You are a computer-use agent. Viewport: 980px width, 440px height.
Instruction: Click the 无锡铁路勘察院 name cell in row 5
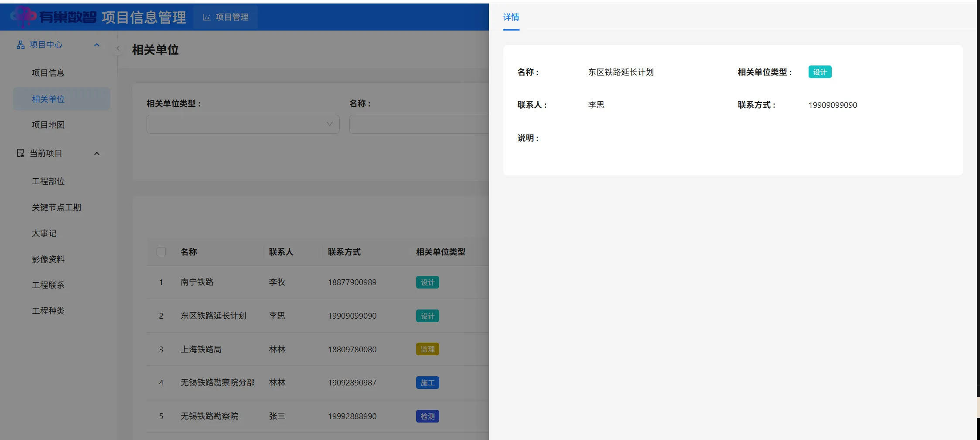[x=209, y=416]
